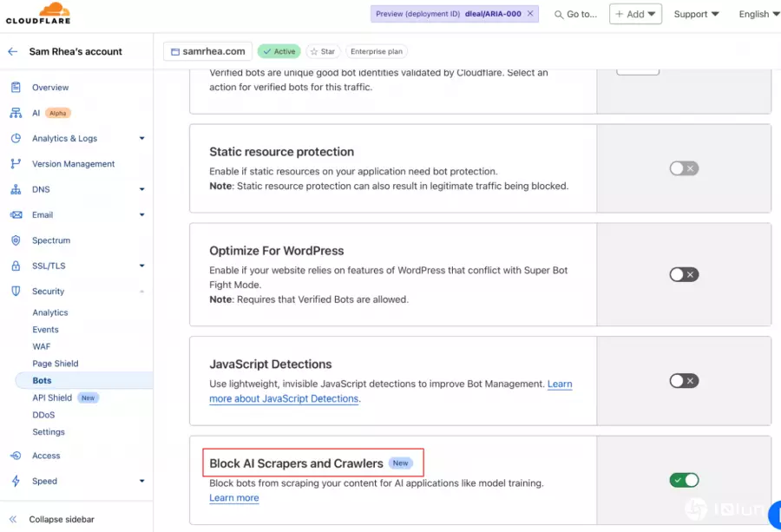Turn on JavaScript Detections switch
This screenshot has width=781, height=532.
coord(684,381)
